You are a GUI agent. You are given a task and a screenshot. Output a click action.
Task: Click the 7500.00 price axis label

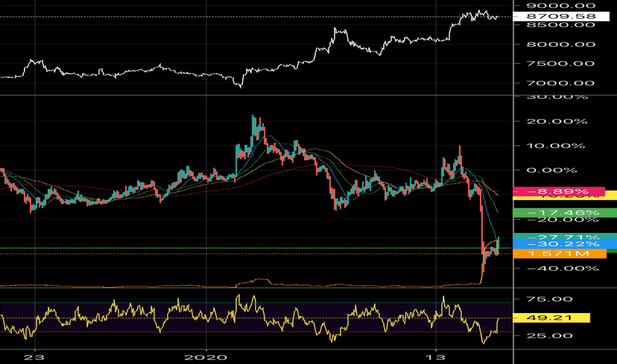(x=561, y=64)
